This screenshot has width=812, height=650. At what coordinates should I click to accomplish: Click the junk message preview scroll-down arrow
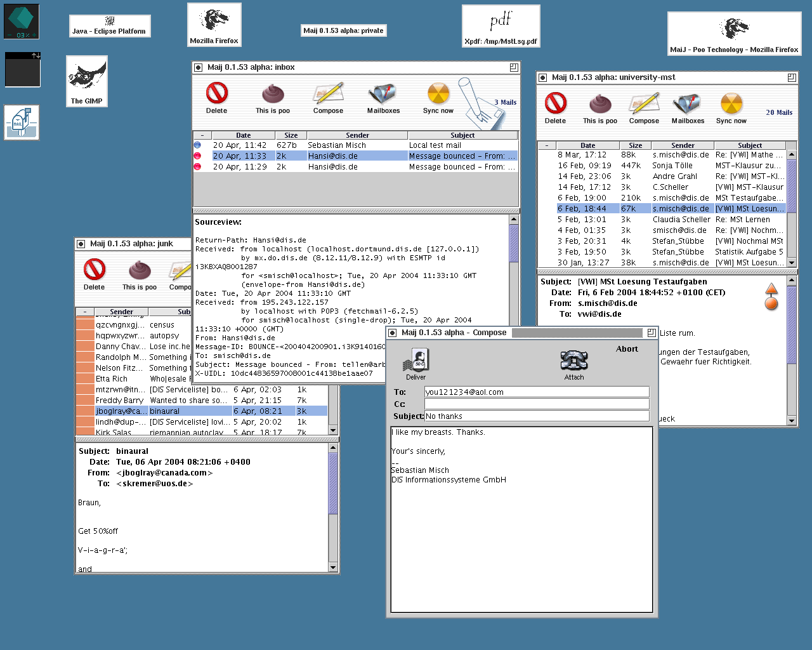tap(334, 567)
